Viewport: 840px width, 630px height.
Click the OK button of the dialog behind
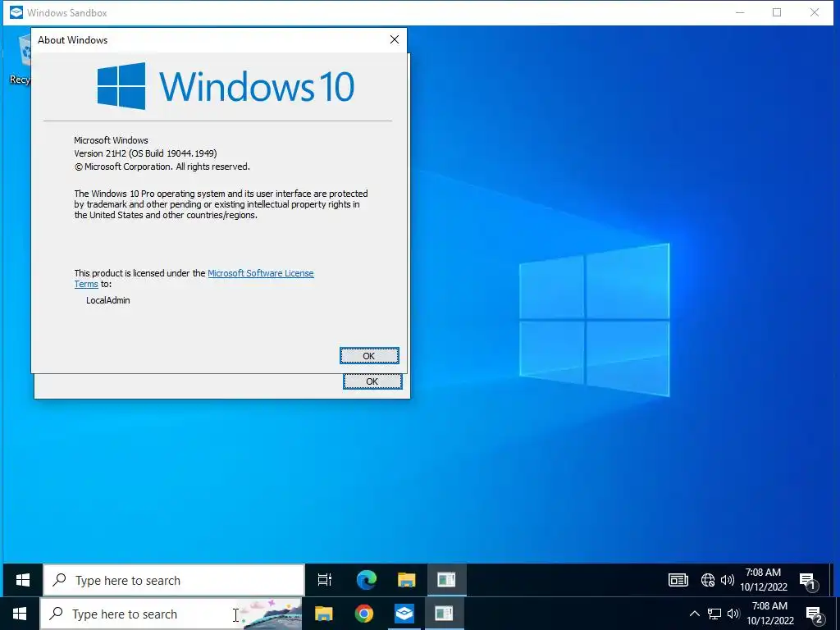(372, 381)
